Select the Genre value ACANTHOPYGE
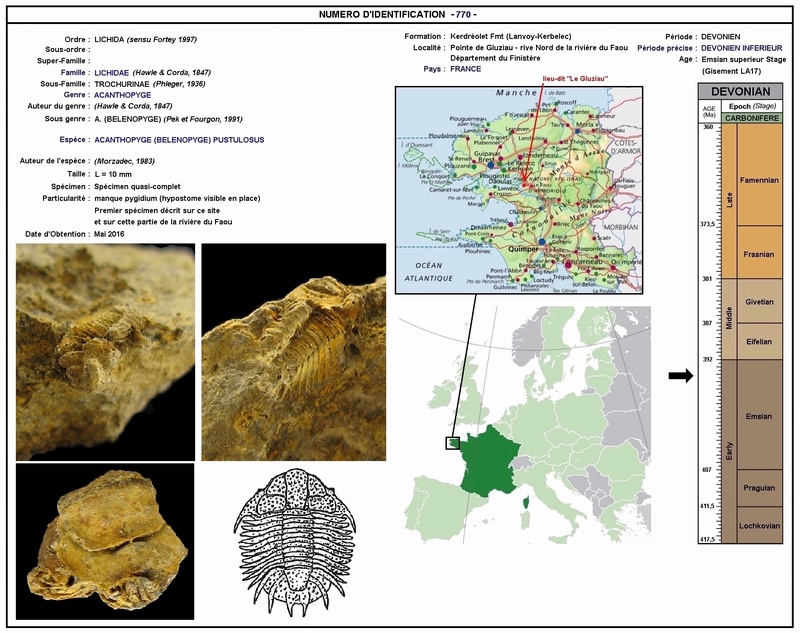This screenshot has height=633, width=800. click(x=123, y=95)
